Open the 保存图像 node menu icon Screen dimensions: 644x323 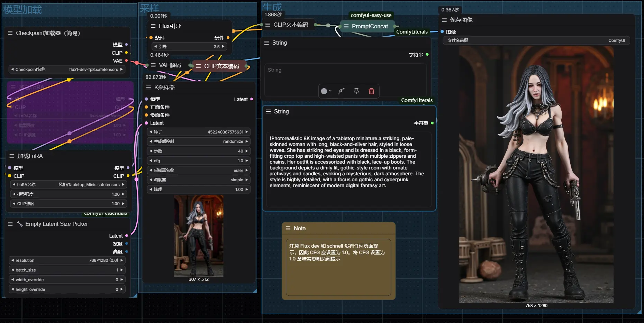pos(444,20)
